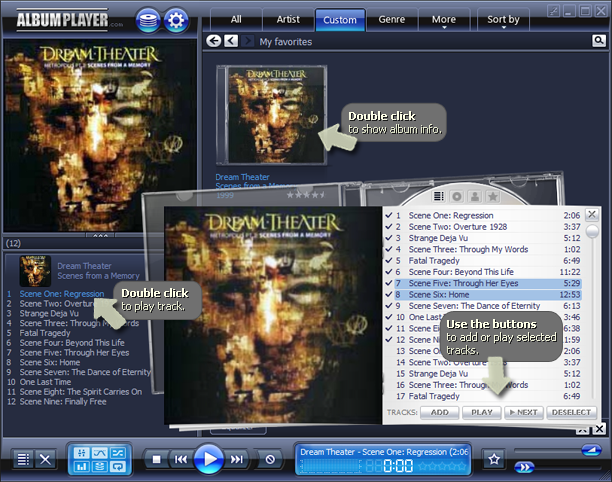Open the search magnifier icon

[599, 40]
